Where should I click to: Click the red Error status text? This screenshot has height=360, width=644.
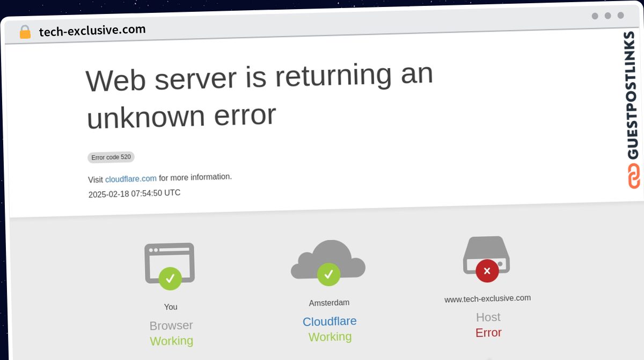pyautogui.click(x=488, y=333)
